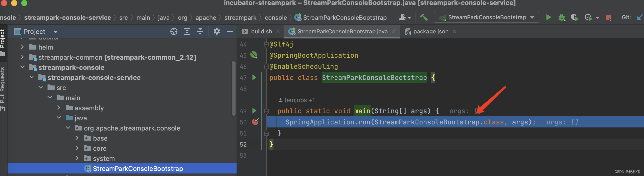
Task: Collapse all in the Project panel
Action: coord(200,31)
